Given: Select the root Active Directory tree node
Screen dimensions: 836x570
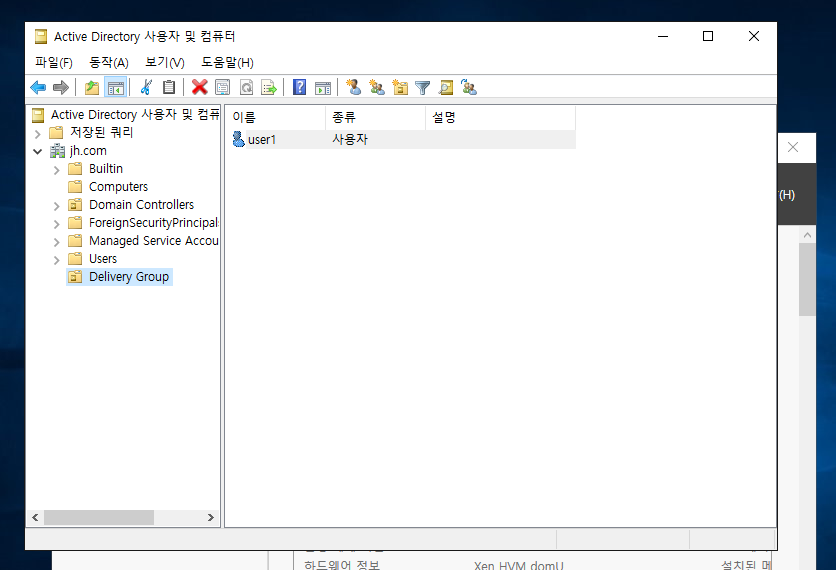Looking at the screenshot, I should 134,115.
